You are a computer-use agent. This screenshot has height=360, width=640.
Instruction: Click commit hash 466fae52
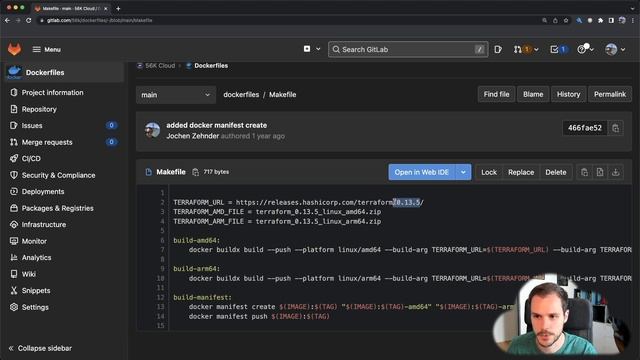pos(584,128)
